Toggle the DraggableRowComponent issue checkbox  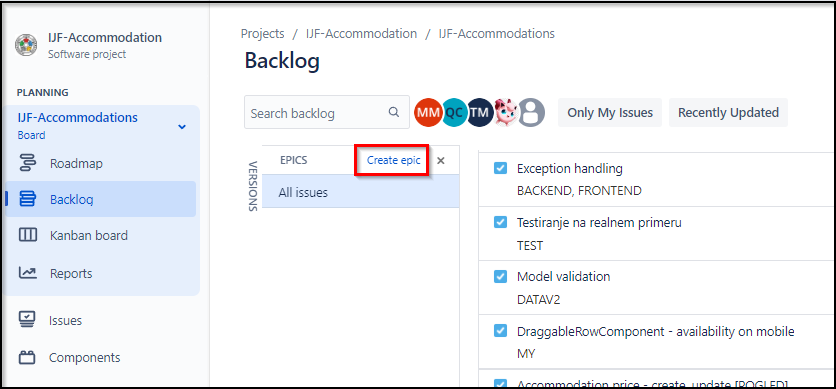(x=500, y=331)
